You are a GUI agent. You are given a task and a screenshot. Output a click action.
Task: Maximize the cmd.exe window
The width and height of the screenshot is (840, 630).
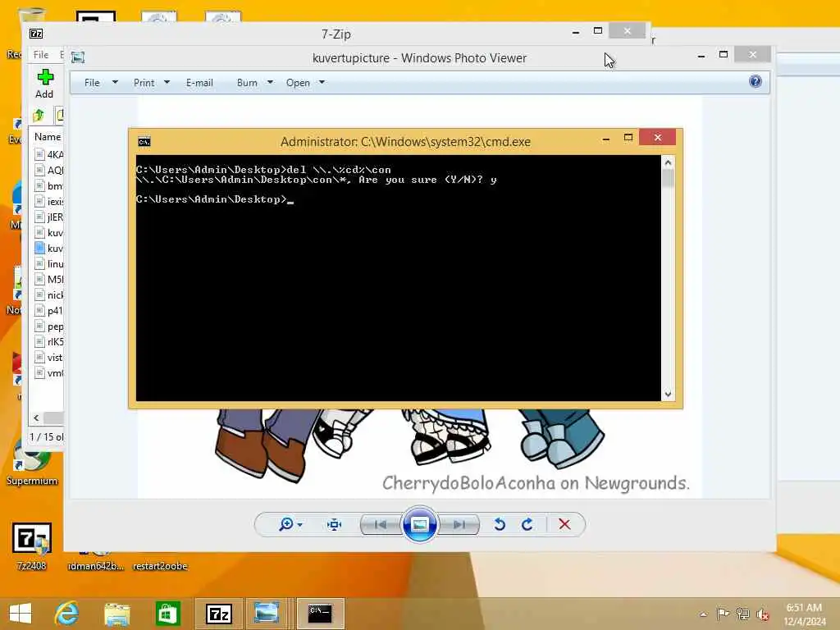(x=628, y=138)
